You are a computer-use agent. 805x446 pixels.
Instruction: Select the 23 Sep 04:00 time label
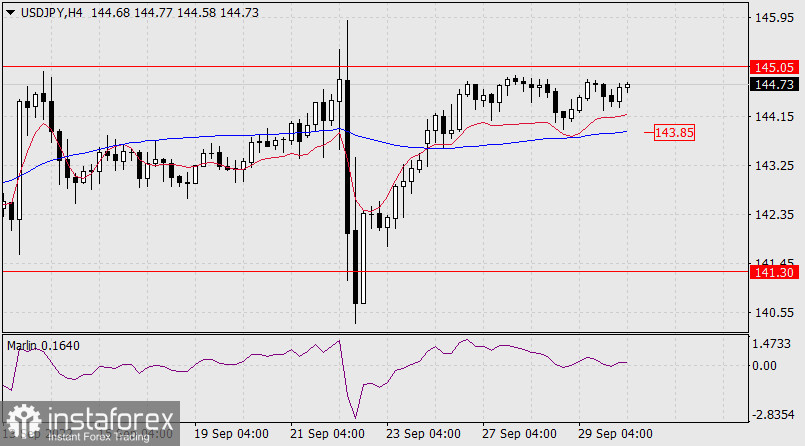click(423, 434)
